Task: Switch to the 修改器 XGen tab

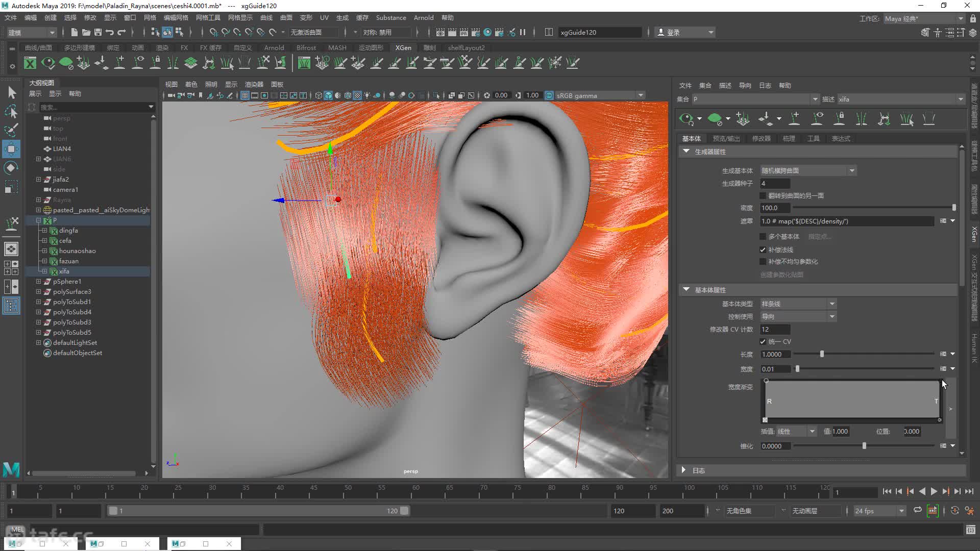Action: point(761,138)
